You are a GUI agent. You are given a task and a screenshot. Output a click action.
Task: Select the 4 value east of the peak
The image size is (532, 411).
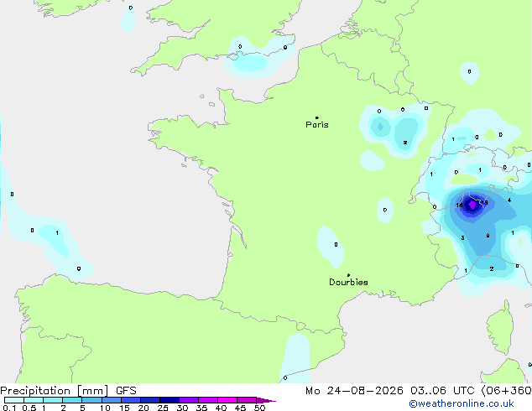[509, 200]
